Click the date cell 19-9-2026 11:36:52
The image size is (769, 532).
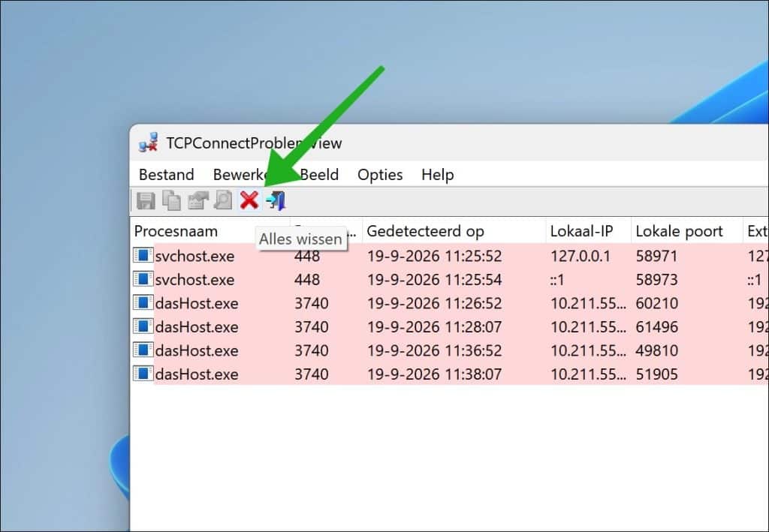(435, 350)
